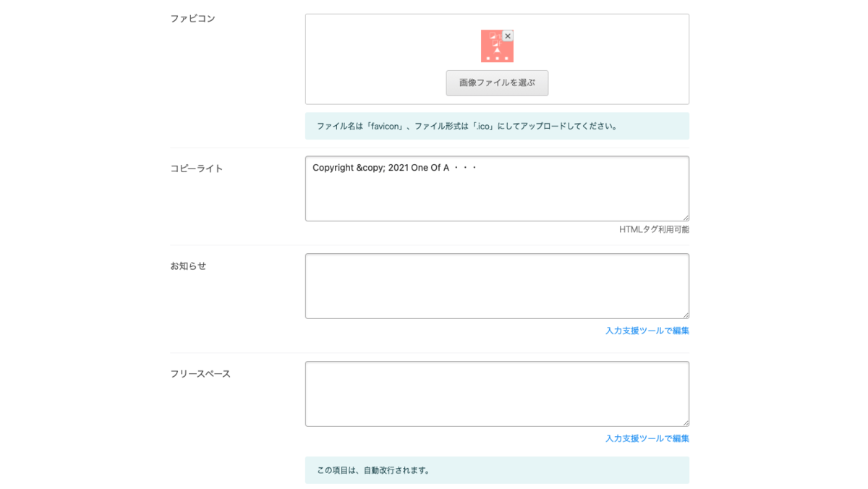Image resolution: width=868 pixels, height=489 pixels.
Task: Click the フリースペース section label
Action: [x=200, y=373]
